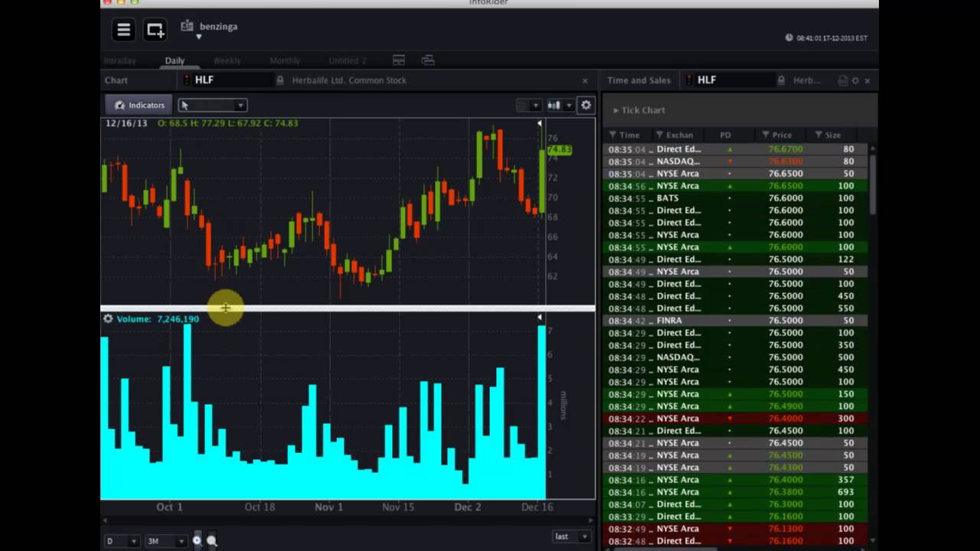Viewport: 980px width, 551px height.
Task: Click the Price column filter icon
Action: [765, 135]
